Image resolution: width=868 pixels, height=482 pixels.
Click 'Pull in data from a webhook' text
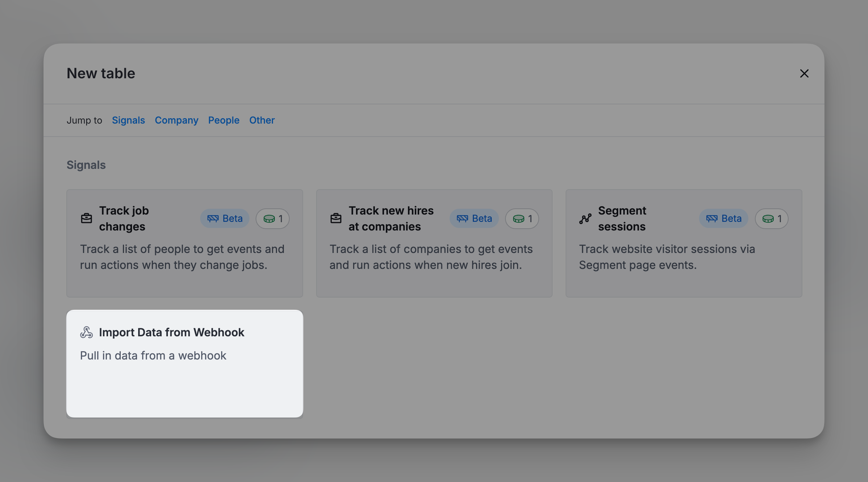pos(153,356)
